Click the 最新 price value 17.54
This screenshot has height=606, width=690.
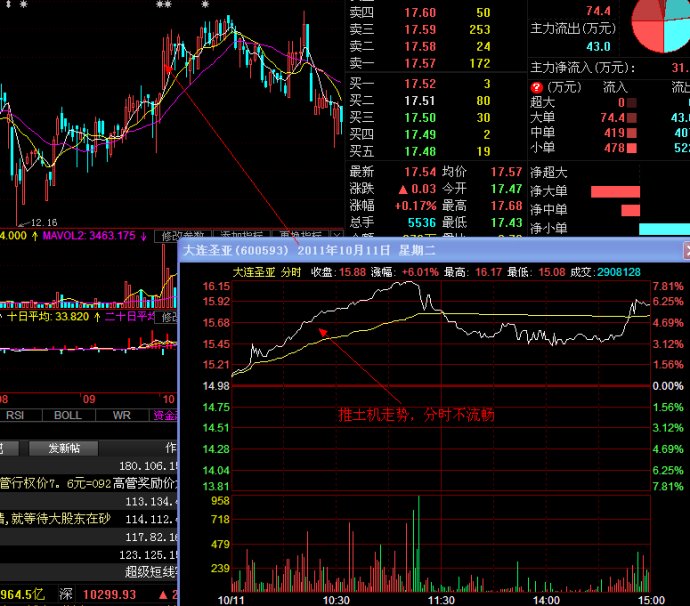tap(420, 172)
